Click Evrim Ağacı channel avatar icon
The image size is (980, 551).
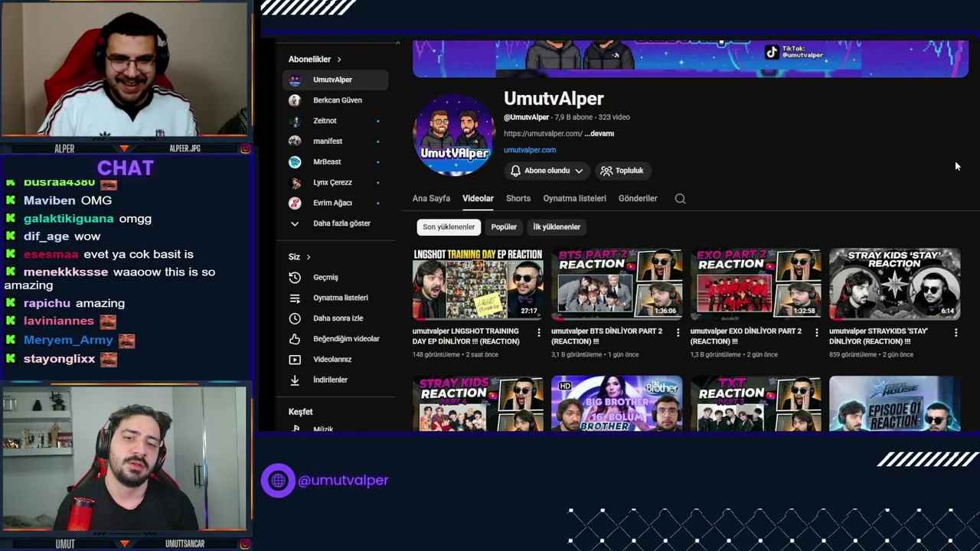(295, 203)
